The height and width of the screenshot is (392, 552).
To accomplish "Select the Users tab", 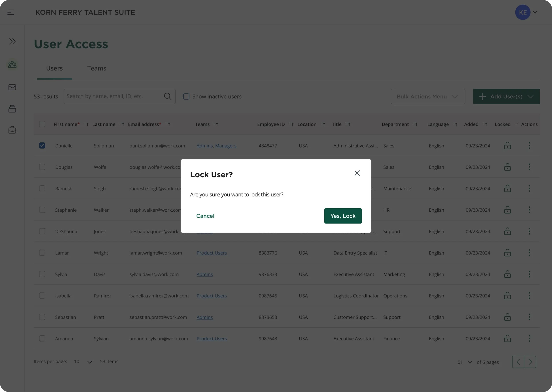I will point(54,69).
